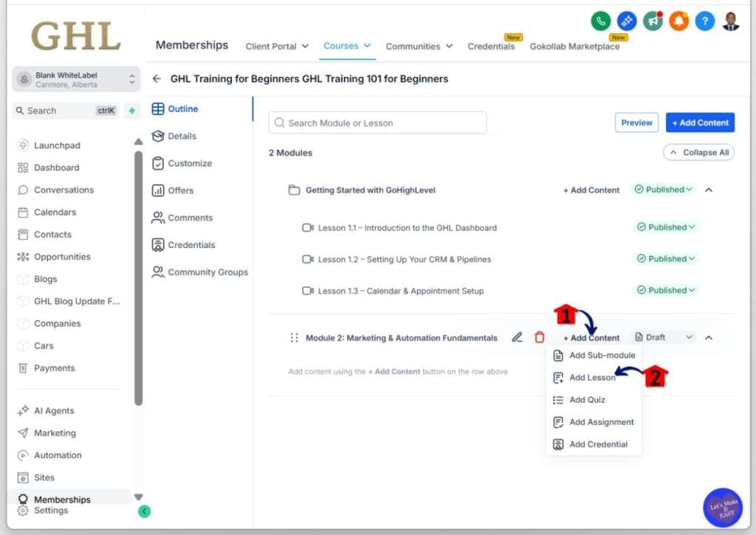
Task: Click the green phone icon in top bar
Action: point(600,21)
